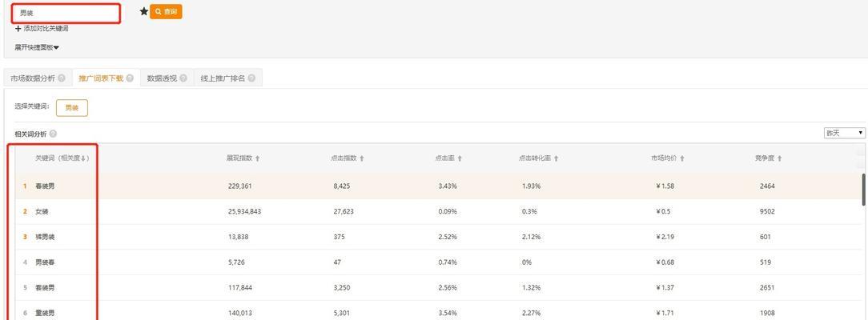Sort by the 点击指数 arrow icon
Image resolution: width=868 pixels, height=320 pixels.
click(361, 158)
